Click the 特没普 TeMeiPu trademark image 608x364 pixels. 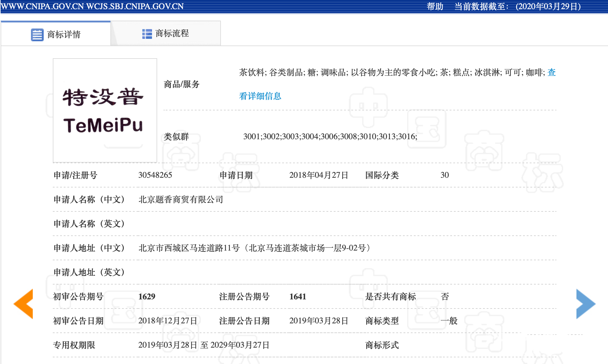[105, 110]
